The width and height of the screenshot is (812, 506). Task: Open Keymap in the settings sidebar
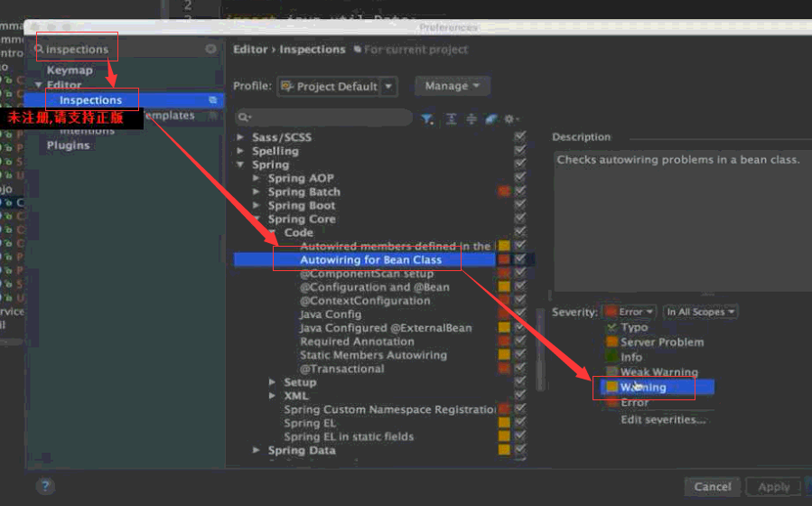point(70,70)
